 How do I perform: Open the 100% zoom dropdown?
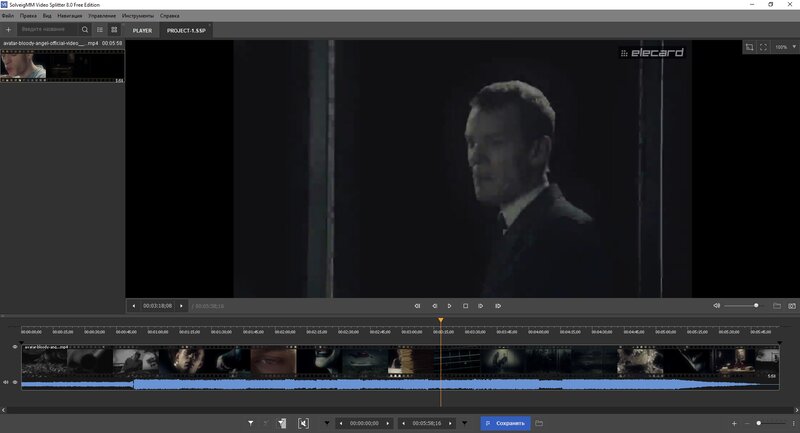click(785, 47)
